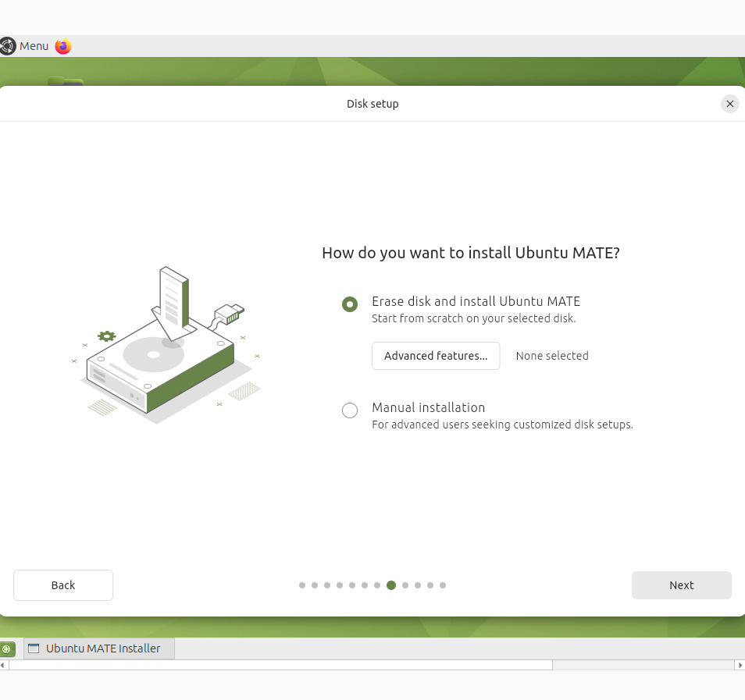The width and height of the screenshot is (745, 700).
Task: Go Back to previous installer step
Action: click(x=63, y=585)
